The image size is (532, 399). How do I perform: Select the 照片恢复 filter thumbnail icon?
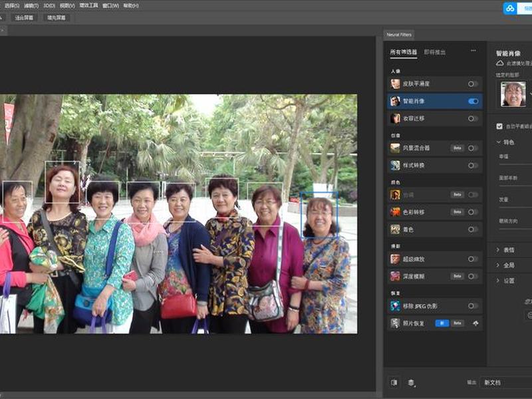395,323
